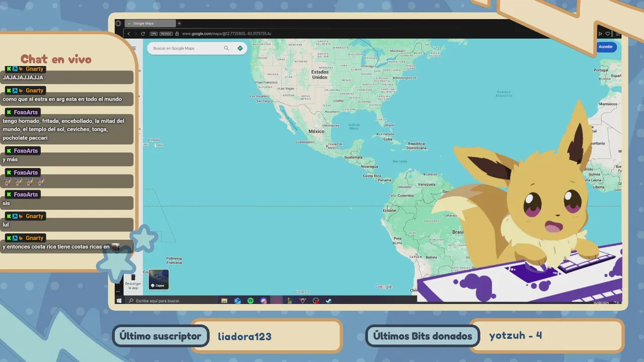The height and width of the screenshot is (362, 644).
Task: Click the PRIVADO badge
Action: 166,34
